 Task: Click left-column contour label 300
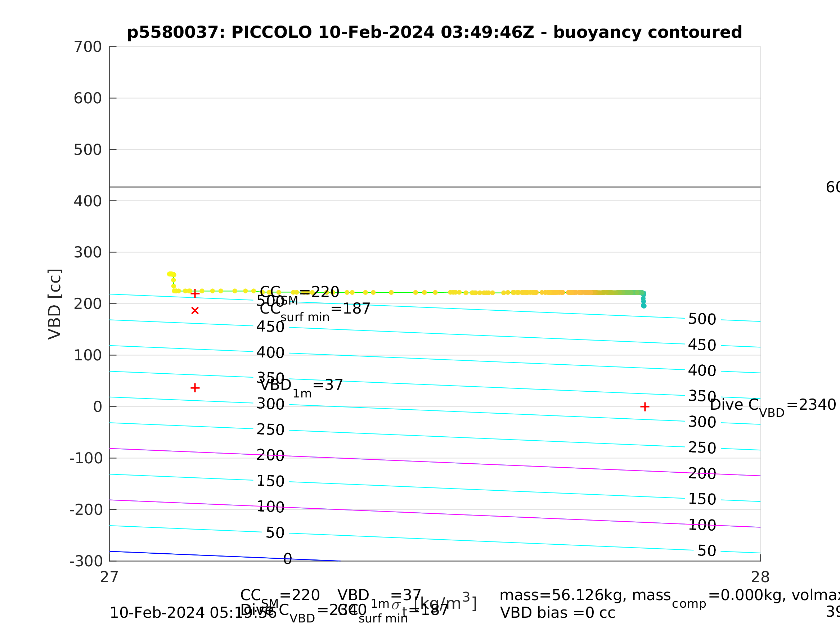[x=270, y=404]
